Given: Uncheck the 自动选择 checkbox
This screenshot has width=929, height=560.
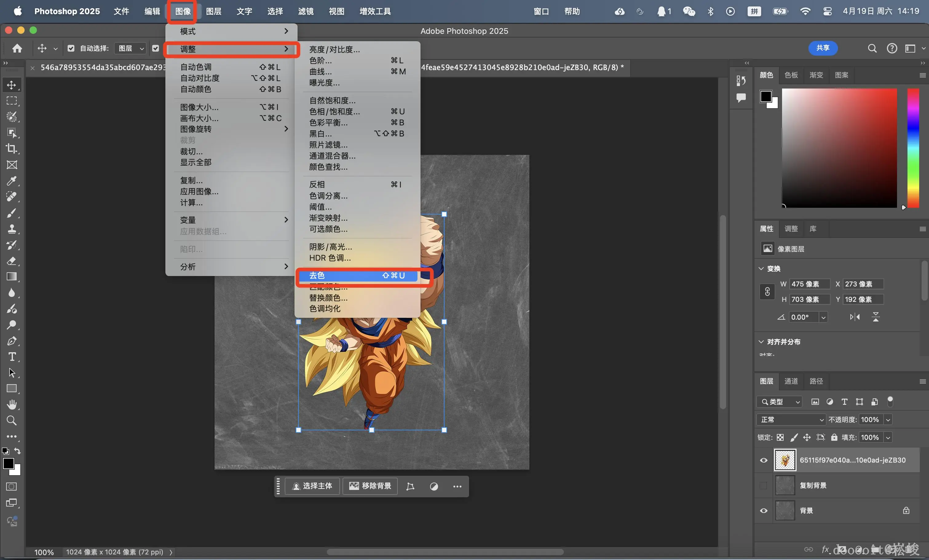Looking at the screenshot, I should pos(70,48).
